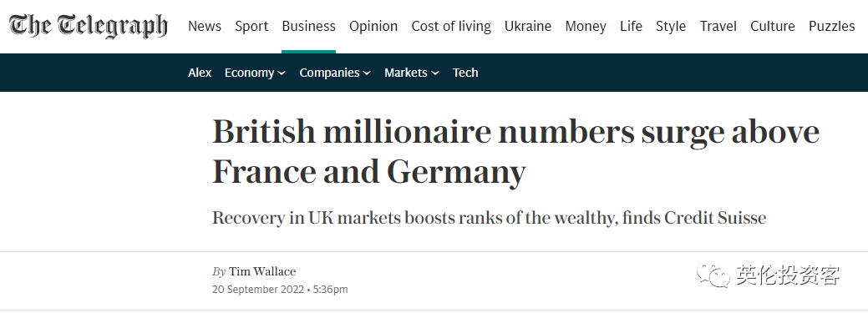Open the Alex cartoon link

(200, 73)
